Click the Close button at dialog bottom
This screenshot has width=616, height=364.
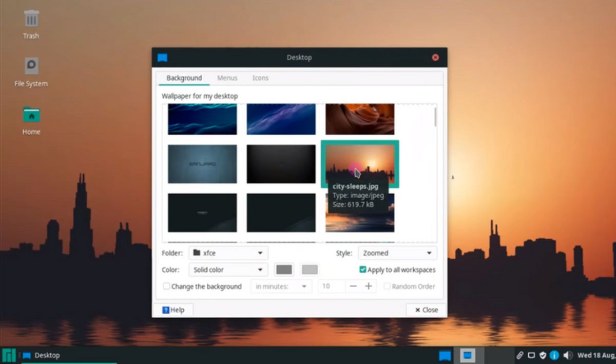pos(426,310)
